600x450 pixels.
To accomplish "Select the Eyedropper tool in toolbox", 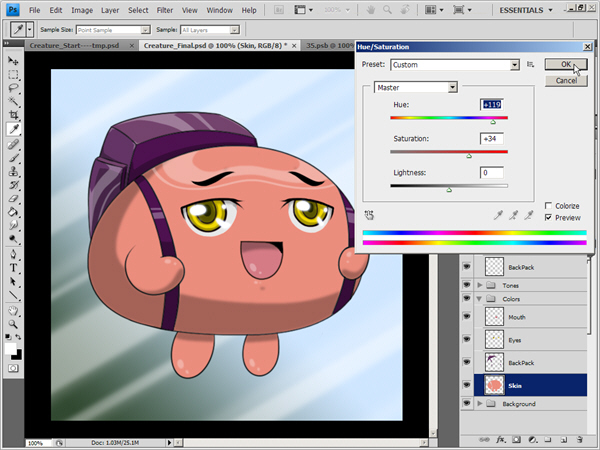I will [x=13, y=129].
